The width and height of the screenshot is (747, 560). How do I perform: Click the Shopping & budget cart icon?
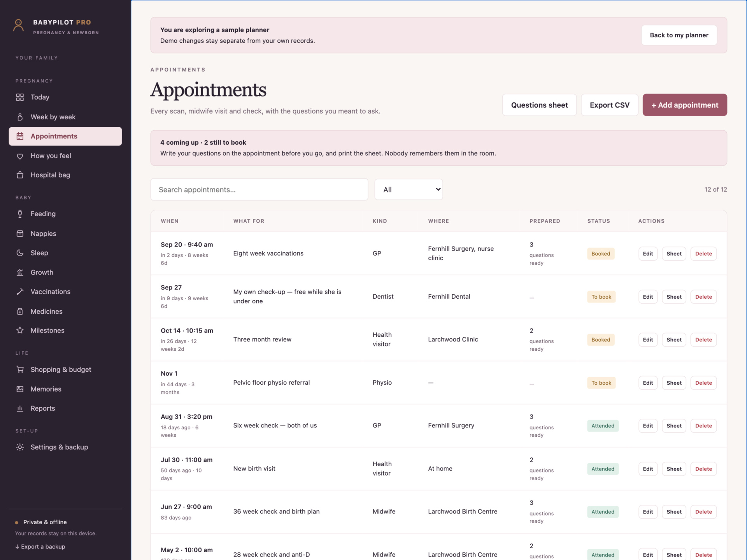(20, 369)
